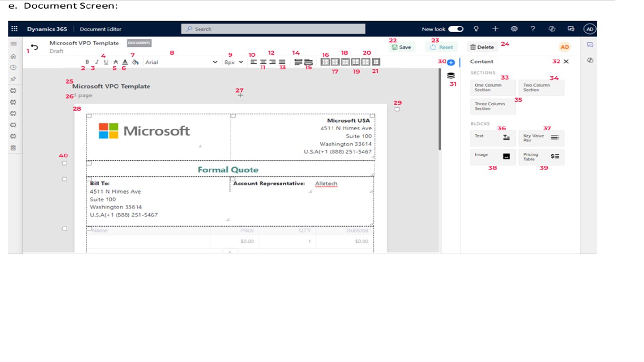Add a Key Value Pair block

(541, 138)
